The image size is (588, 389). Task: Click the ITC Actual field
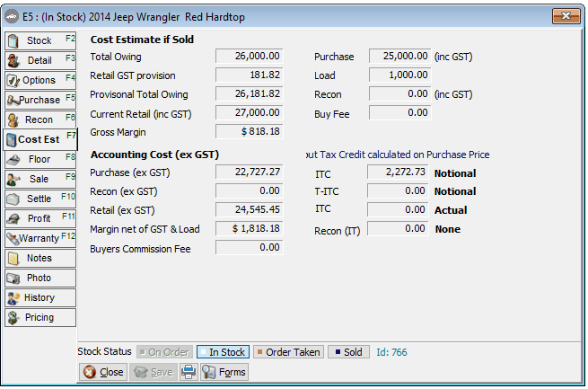(398, 209)
